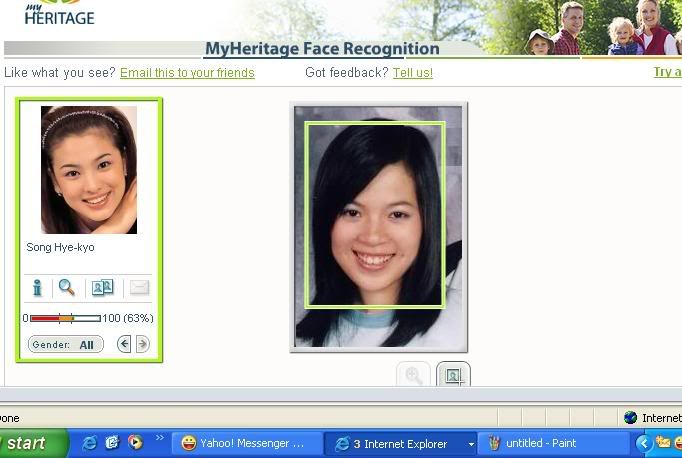682x458 pixels.
Task: Click the face selection icon below photo
Action: (453, 374)
